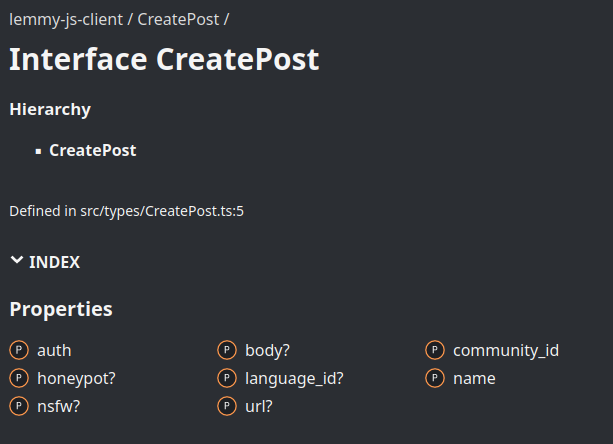
Task: Click the property icon beside honeypot?
Action: [x=19, y=378]
